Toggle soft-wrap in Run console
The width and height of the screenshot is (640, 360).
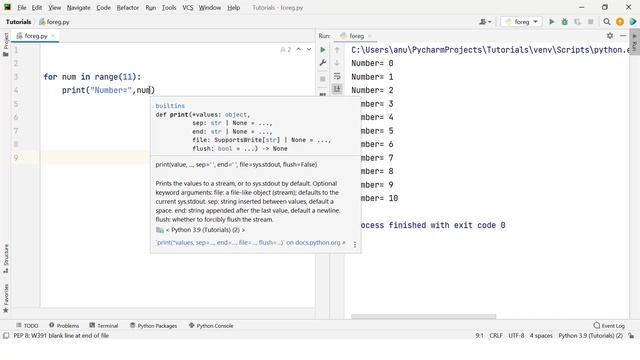[x=337, y=76]
